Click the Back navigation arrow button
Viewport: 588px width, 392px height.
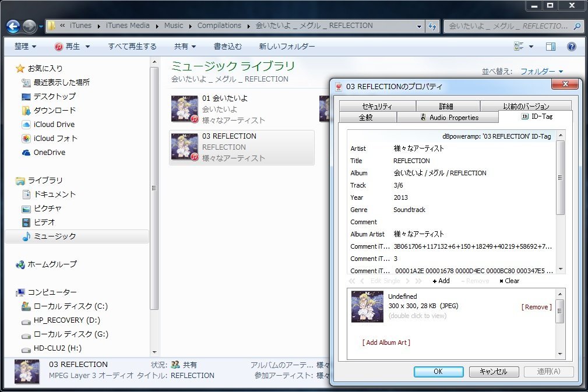pos(13,26)
